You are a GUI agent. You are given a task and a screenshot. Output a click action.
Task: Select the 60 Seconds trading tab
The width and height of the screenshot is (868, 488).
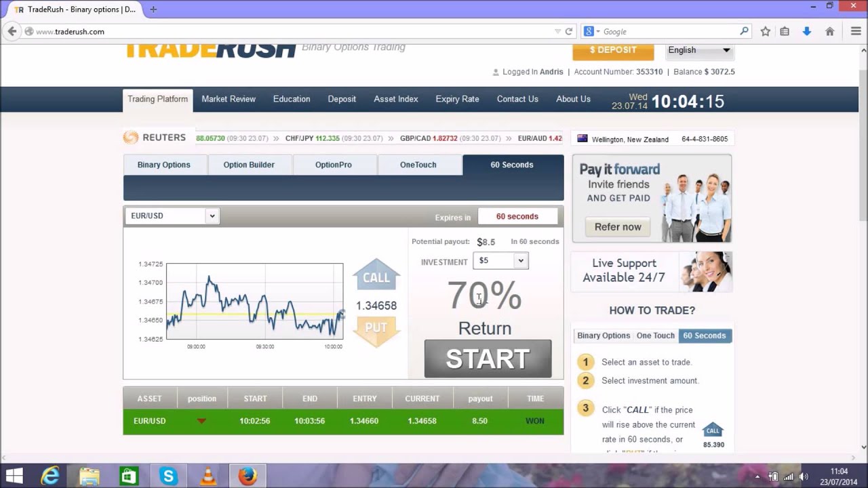pyautogui.click(x=512, y=165)
